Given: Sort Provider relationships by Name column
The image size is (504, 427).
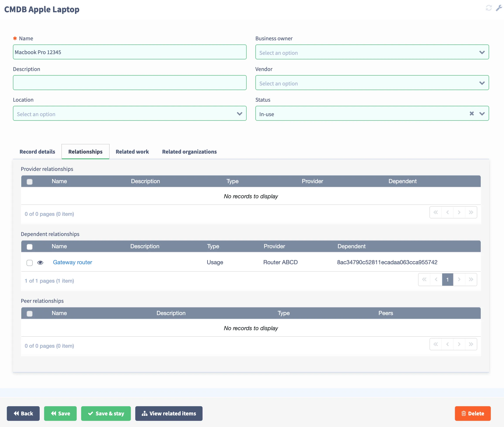Looking at the screenshot, I should tap(59, 181).
